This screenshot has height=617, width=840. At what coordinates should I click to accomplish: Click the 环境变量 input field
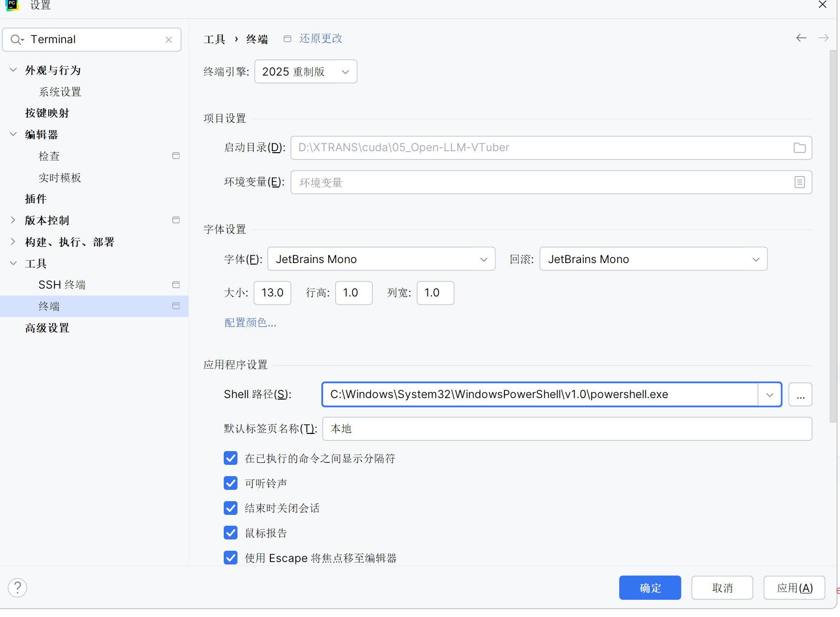pyautogui.click(x=551, y=182)
